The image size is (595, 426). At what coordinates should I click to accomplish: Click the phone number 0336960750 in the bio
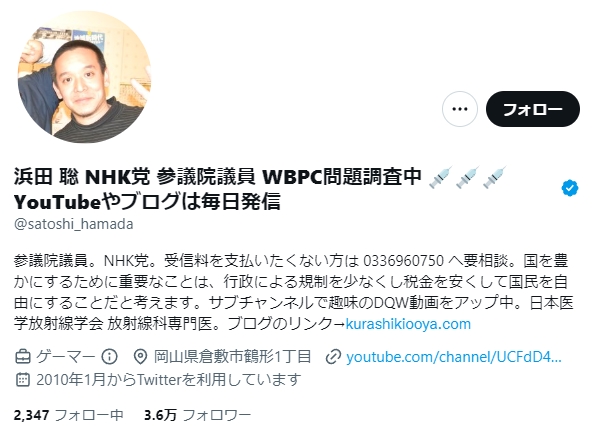pyautogui.click(x=403, y=261)
